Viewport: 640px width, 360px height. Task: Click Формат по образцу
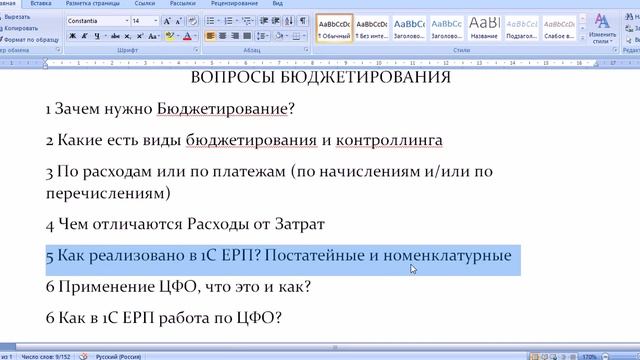30,40
